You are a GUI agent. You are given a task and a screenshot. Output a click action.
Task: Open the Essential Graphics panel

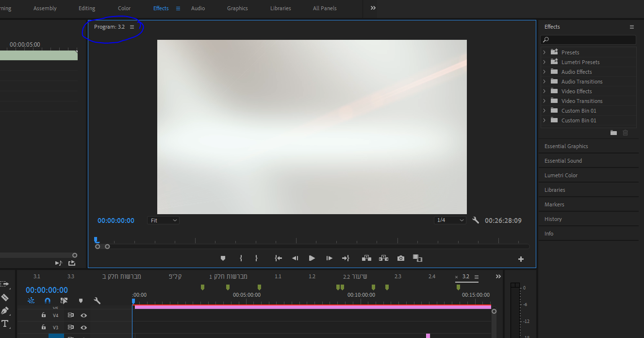(566, 146)
